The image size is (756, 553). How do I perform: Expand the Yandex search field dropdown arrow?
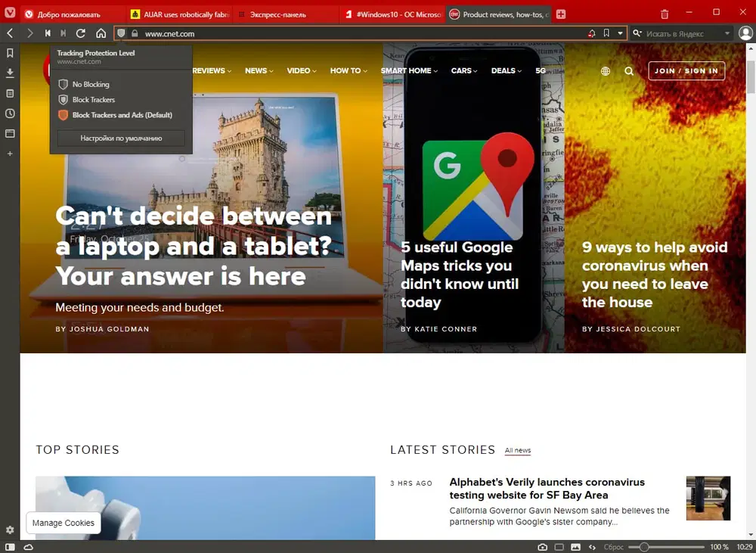pos(727,33)
